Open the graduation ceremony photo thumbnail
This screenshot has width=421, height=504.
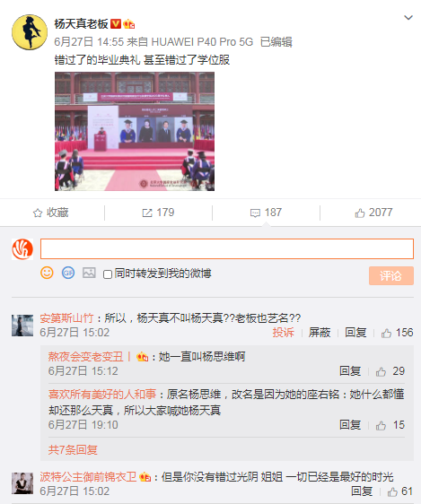[135, 131]
